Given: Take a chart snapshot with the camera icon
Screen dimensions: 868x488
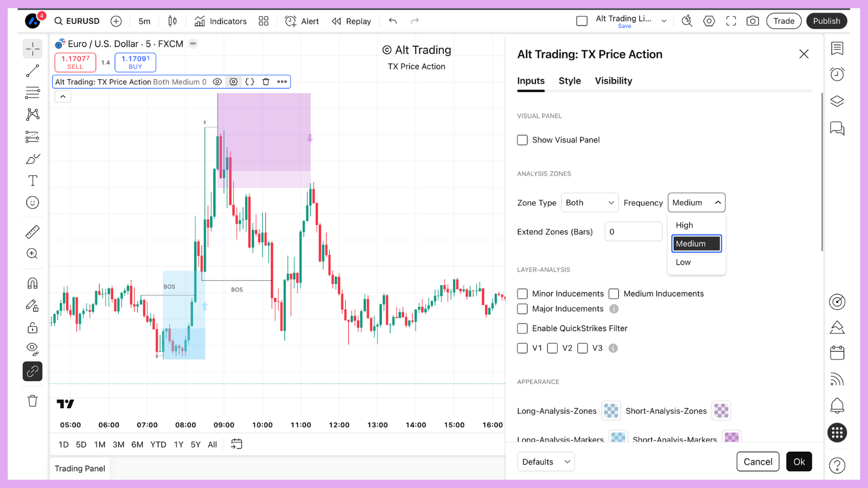Looking at the screenshot, I should tap(752, 21).
